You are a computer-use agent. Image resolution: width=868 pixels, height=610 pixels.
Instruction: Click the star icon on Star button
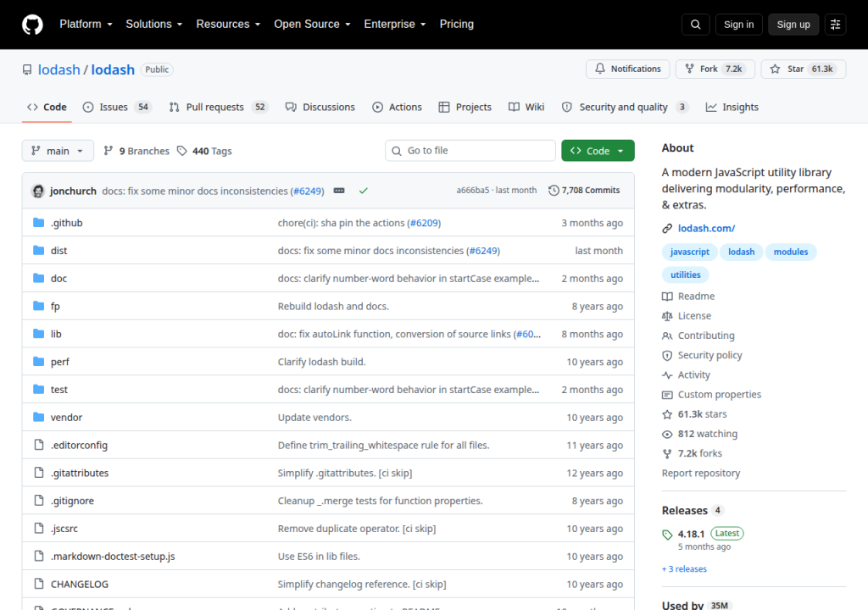click(x=775, y=69)
